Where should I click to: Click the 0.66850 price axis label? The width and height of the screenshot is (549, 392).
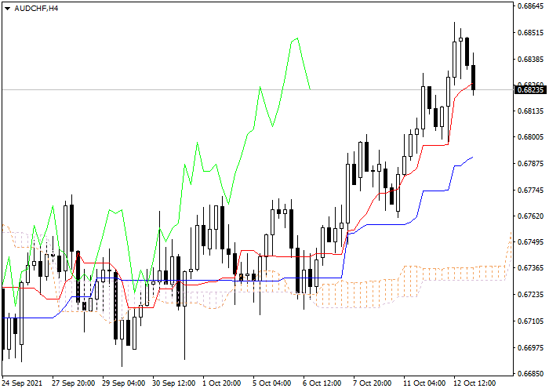click(x=531, y=373)
